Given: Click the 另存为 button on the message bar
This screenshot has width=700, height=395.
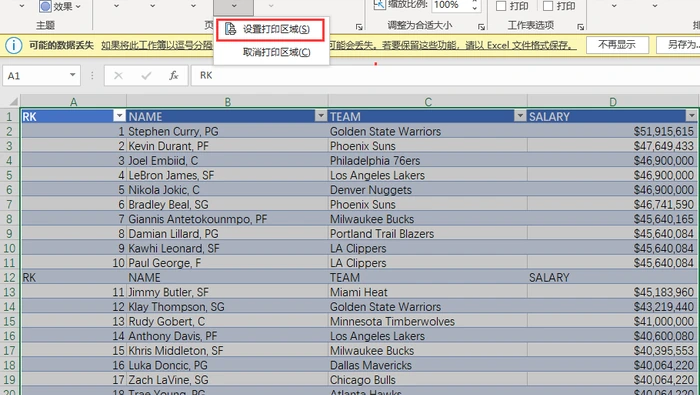Looking at the screenshot, I should click(x=679, y=45).
